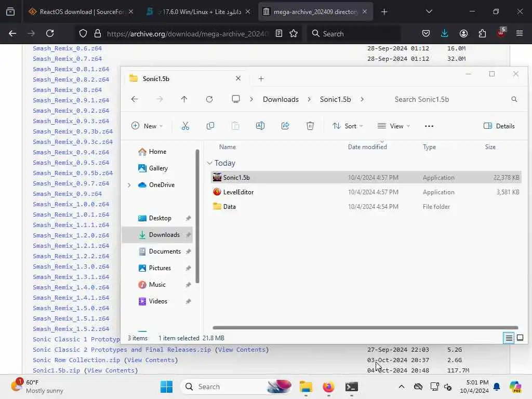Click the horizontal scrollbar in file list

[x=365, y=328]
